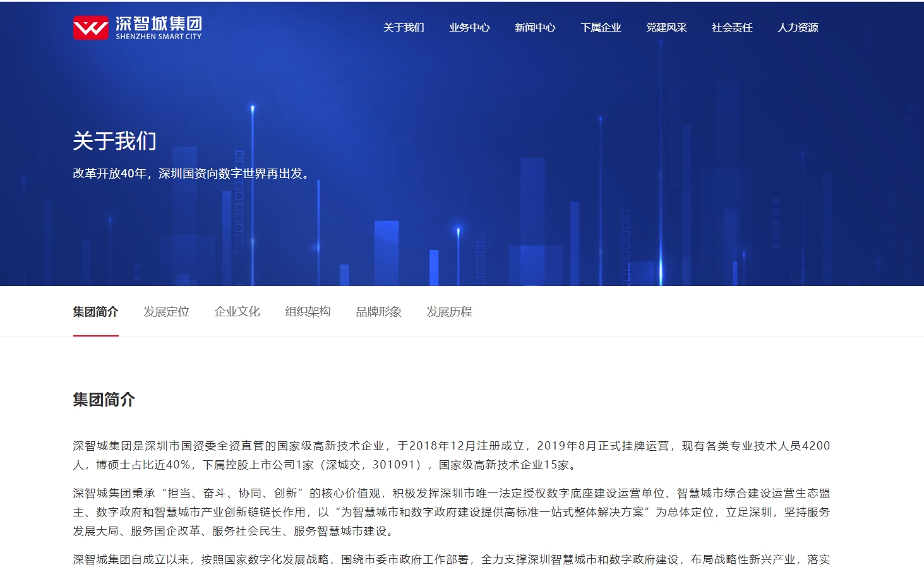Viewport: 924px width, 572px height.
Task: Click the 关于我们 banner heading
Action: (x=114, y=141)
